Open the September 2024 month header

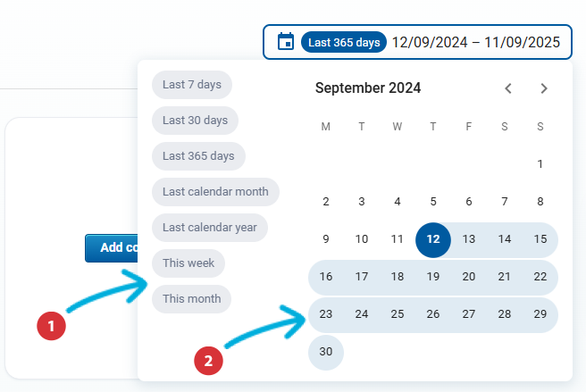tap(368, 88)
